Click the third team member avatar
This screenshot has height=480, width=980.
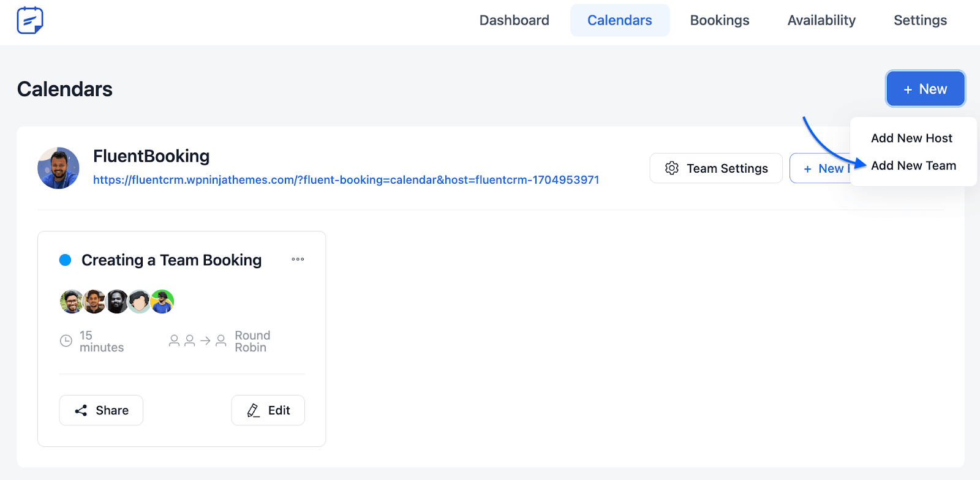tap(117, 301)
